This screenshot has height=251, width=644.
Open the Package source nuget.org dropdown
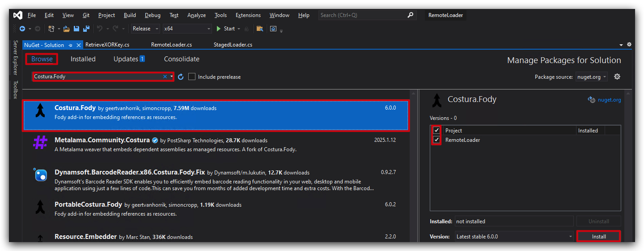(x=591, y=77)
